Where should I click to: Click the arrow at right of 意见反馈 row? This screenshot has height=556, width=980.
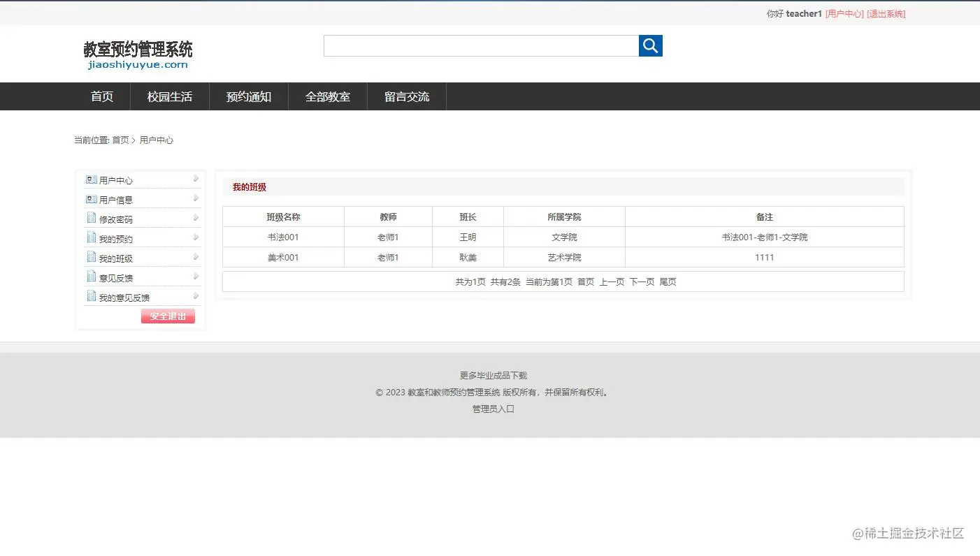coord(196,277)
